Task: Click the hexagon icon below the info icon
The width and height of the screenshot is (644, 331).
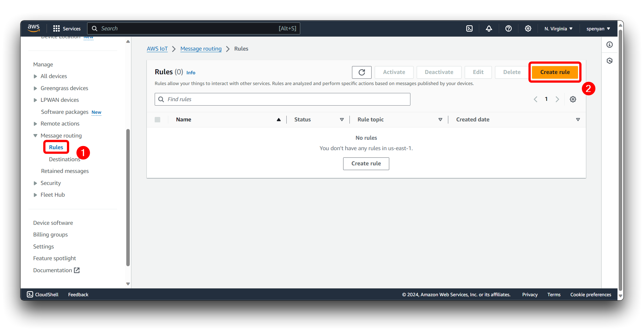Action: pos(610,61)
